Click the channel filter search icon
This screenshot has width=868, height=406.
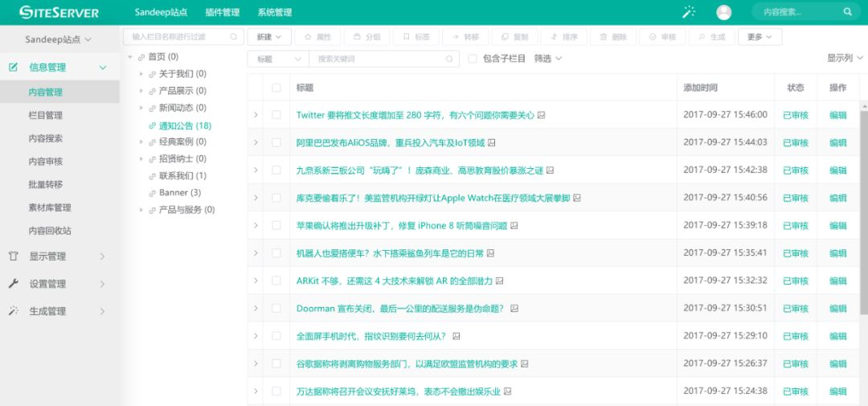pyautogui.click(x=234, y=36)
